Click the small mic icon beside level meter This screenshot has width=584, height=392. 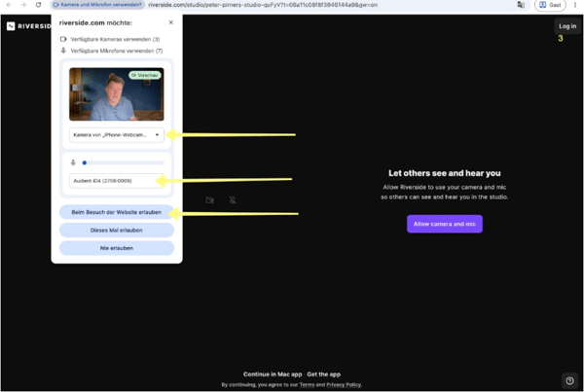click(x=73, y=162)
